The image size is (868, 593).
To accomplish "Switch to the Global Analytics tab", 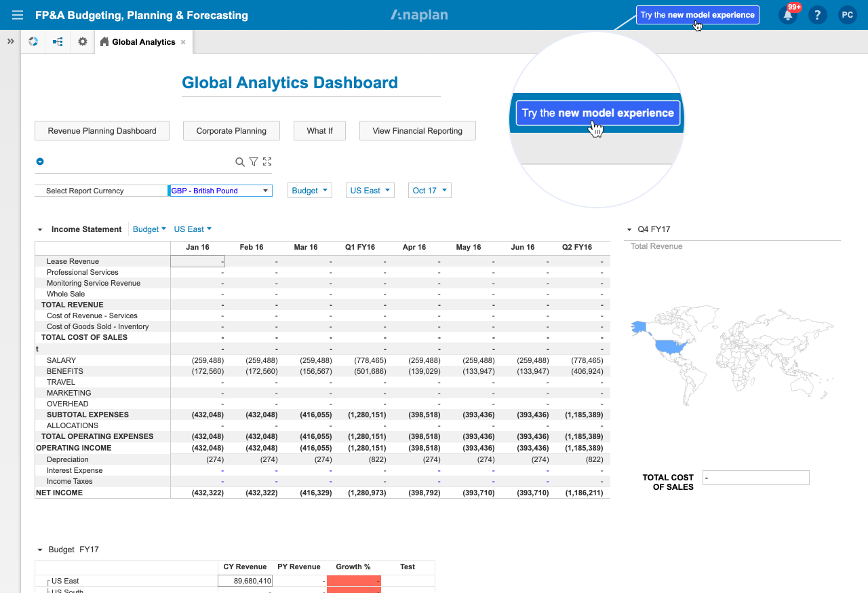I will coord(144,42).
